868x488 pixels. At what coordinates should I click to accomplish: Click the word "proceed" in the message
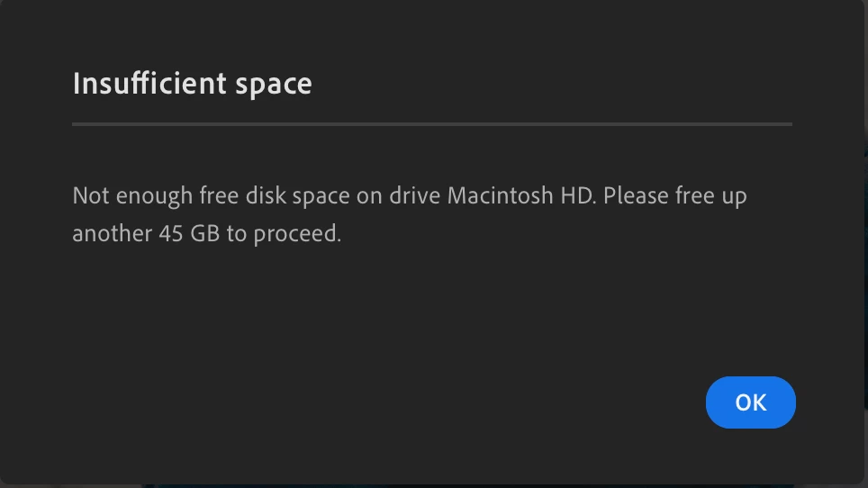pos(294,234)
